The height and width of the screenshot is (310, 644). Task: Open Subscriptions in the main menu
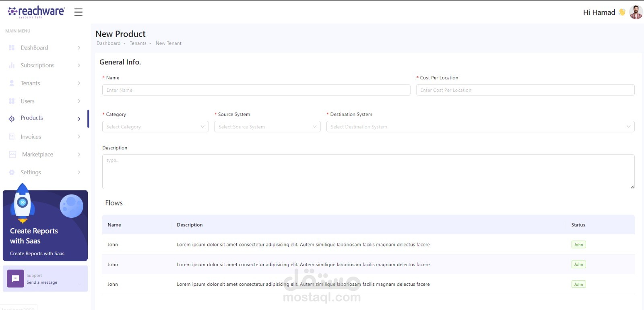[x=37, y=65]
